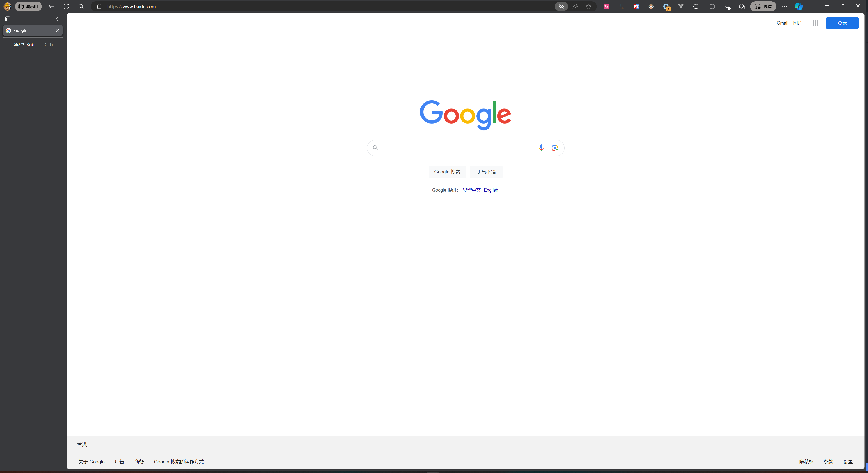Open the Tampermonkey-style face extension icon
Screen dimensions: 868x473
tap(651, 6)
